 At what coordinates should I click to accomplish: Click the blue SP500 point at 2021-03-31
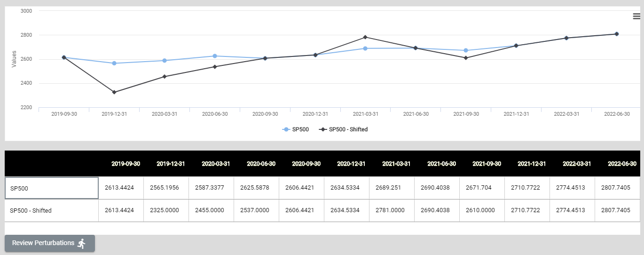[365, 48]
